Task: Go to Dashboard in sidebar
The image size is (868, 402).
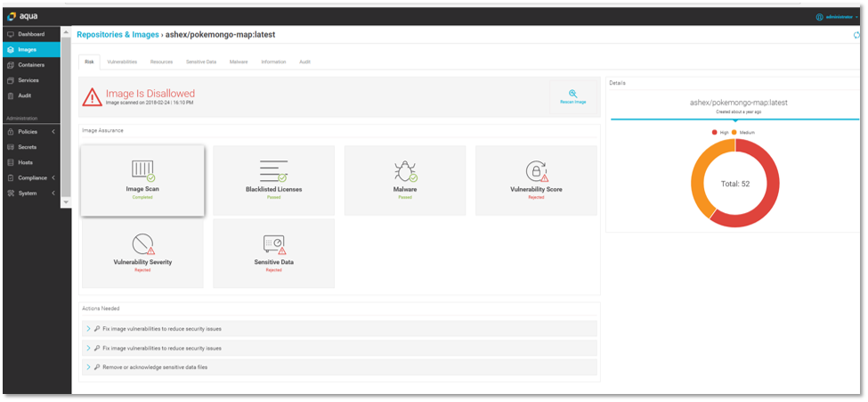Action: point(31,35)
